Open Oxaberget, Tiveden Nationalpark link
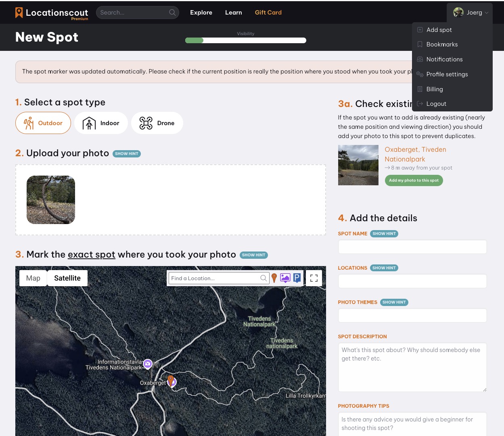Screen dimensions: 504x436 [x=415, y=154]
